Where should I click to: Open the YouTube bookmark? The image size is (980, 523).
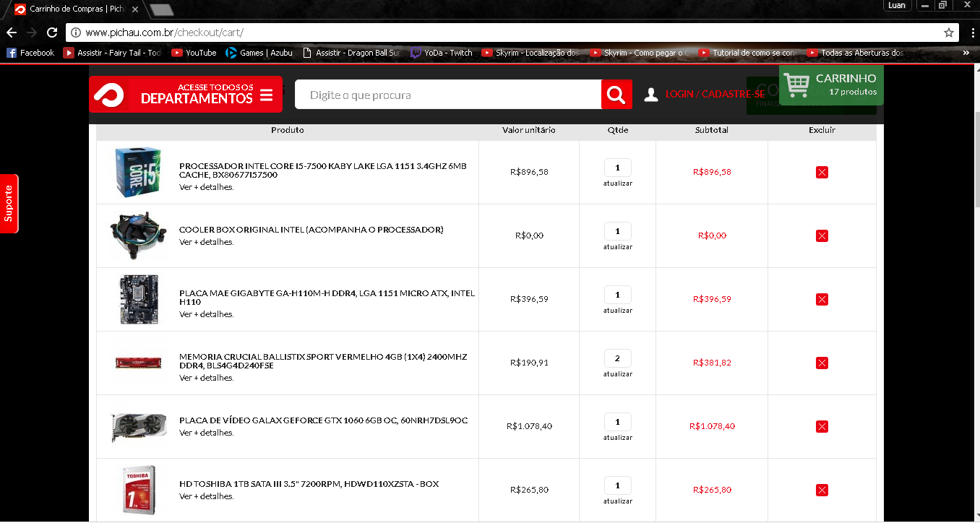coord(194,53)
